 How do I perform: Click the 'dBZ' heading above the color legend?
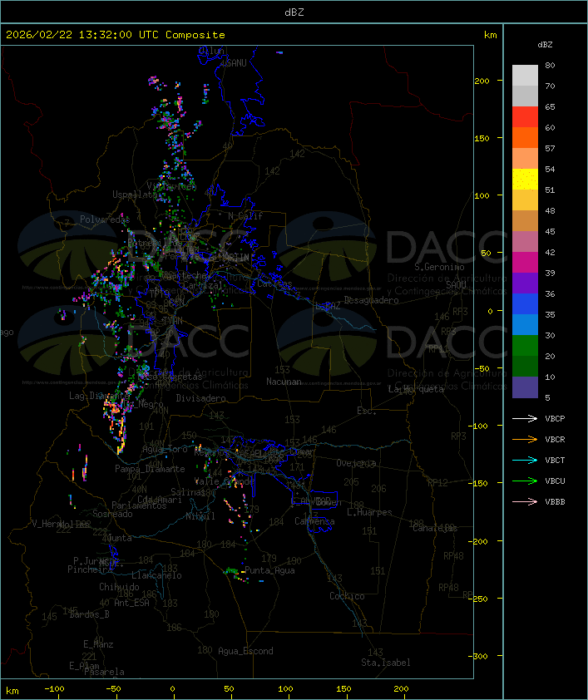point(545,45)
